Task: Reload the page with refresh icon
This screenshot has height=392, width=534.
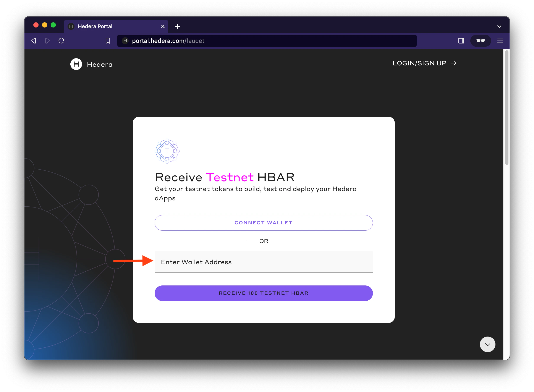Action: click(x=61, y=41)
